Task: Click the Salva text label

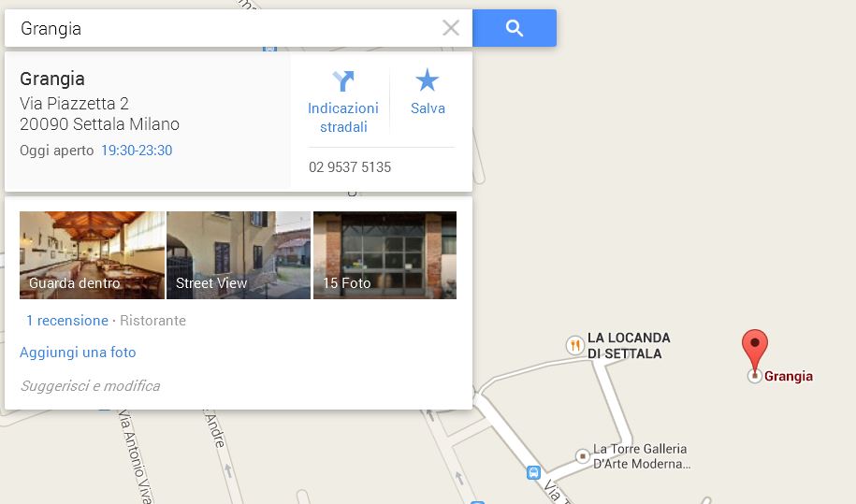Action: (428, 108)
